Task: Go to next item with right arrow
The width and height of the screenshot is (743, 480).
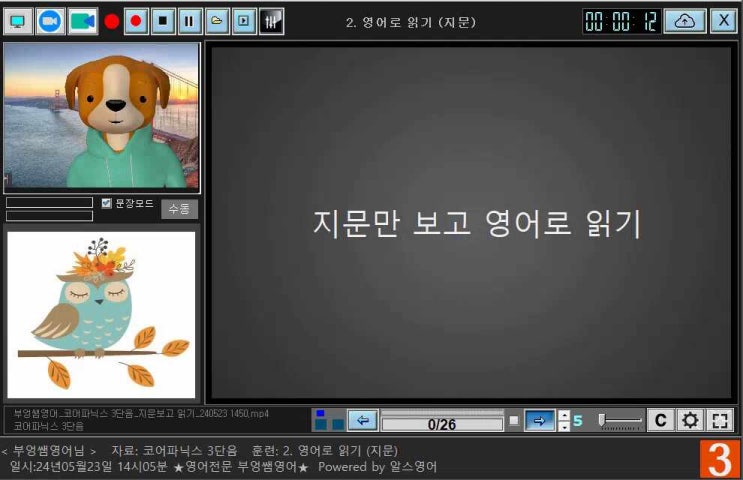Action: tap(539, 421)
